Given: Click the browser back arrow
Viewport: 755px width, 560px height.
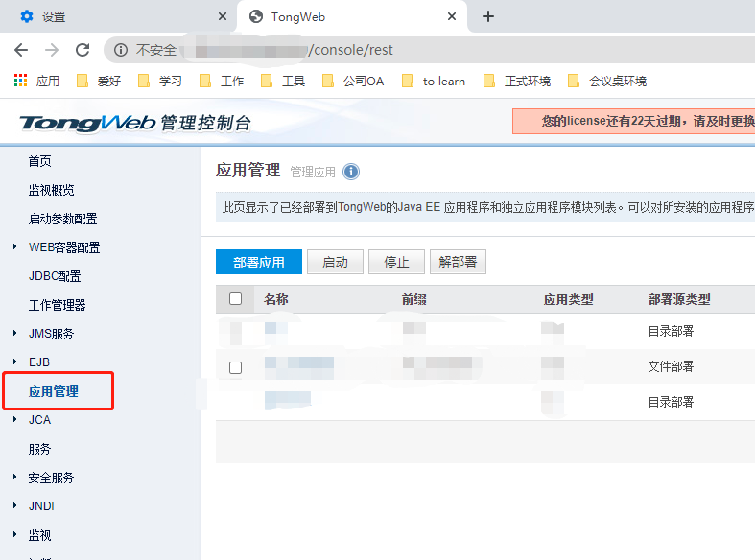Looking at the screenshot, I should point(21,50).
